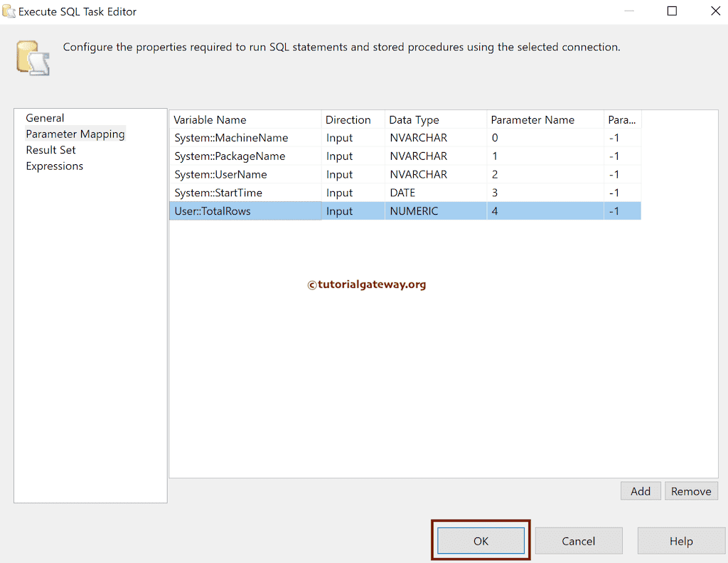Viewport: 728px width, 563px height.
Task: Open the Data Type dropdown for User::TotalRows
Action: pos(435,210)
